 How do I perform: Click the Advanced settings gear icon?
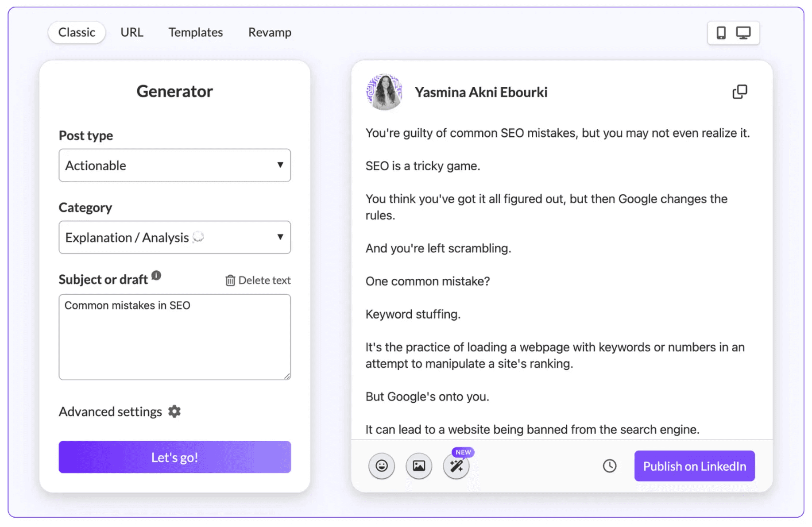(174, 412)
